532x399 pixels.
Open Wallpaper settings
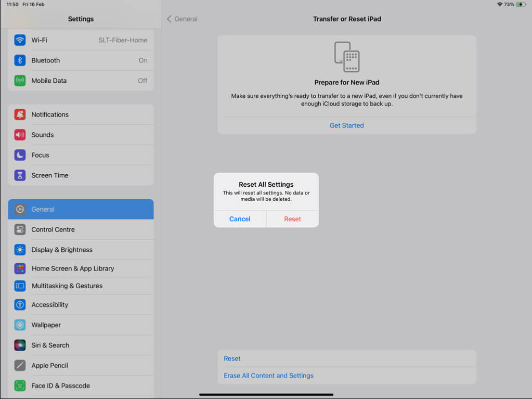pyautogui.click(x=81, y=325)
